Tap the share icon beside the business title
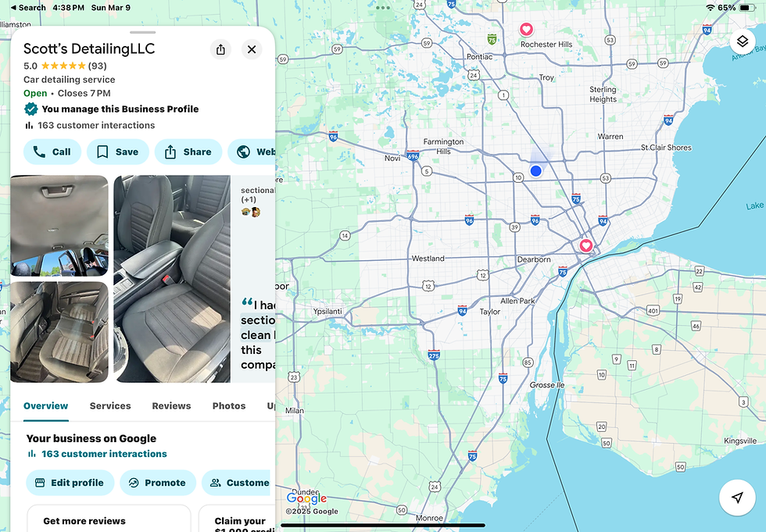Screen dimensions: 766x532 [220, 49]
